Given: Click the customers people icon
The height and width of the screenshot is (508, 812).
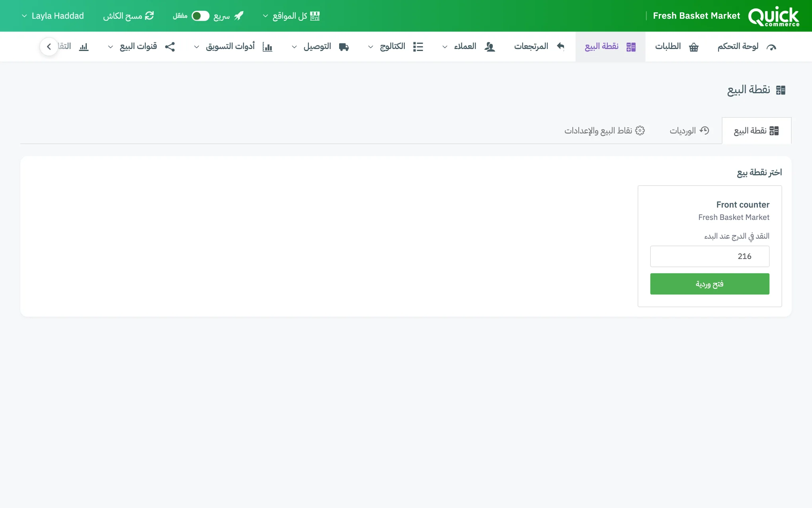Looking at the screenshot, I should [490, 47].
